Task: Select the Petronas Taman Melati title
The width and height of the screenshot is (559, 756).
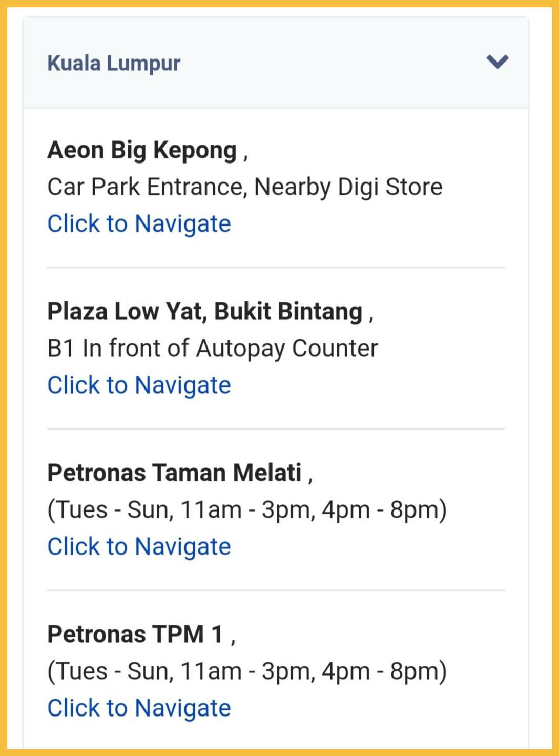Action: pyautogui.click(x=174, y=473)
